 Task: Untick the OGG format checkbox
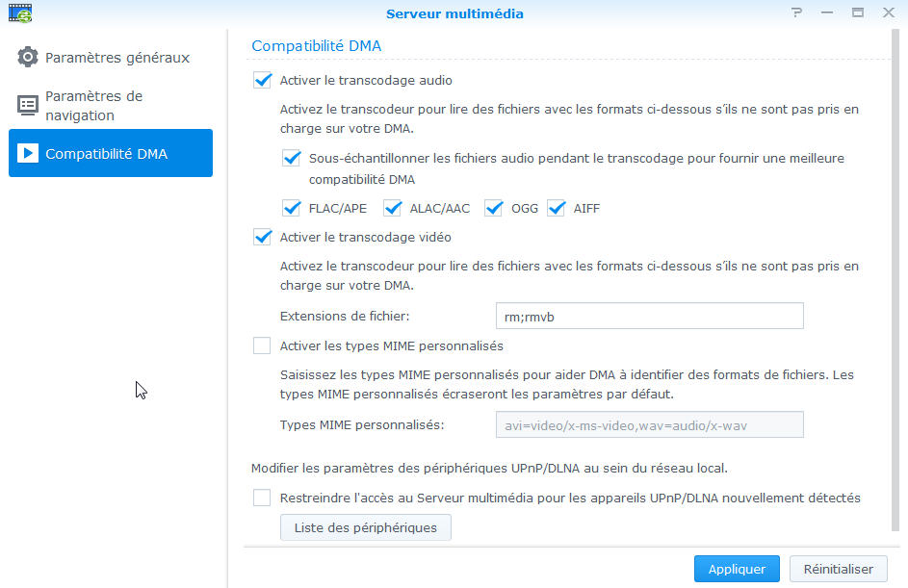[x=493, y=208]
